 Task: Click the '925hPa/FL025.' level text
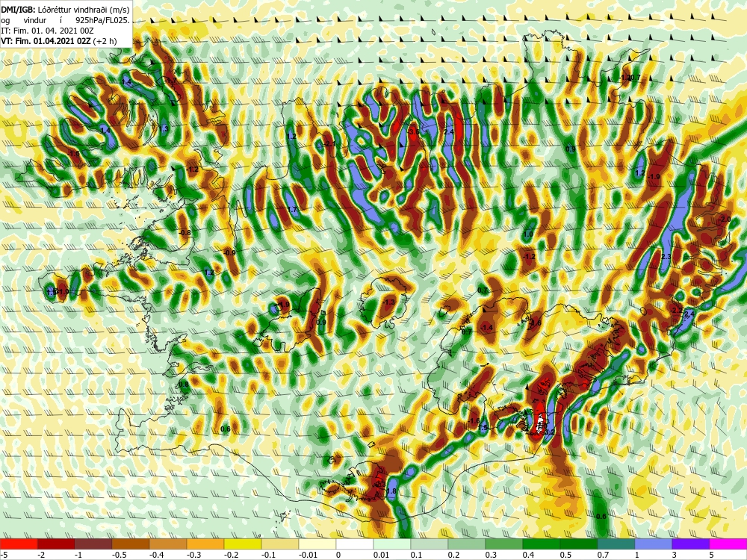pos(102,20)
